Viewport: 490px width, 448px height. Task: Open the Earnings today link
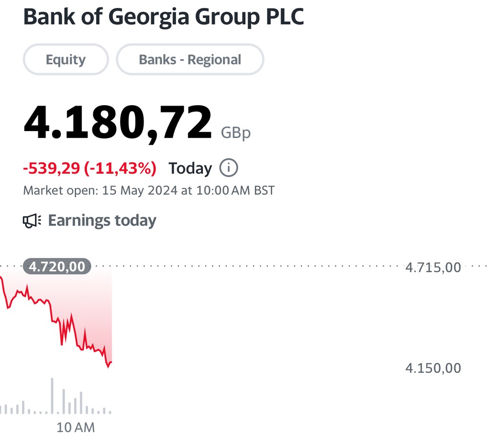pyautogui.click(x=102, y=221)
